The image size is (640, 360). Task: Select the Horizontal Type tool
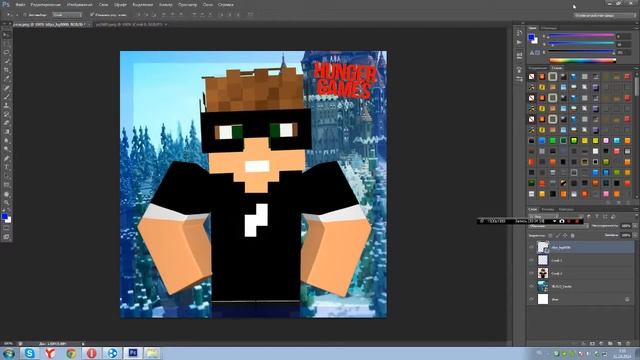coord(6,167)
